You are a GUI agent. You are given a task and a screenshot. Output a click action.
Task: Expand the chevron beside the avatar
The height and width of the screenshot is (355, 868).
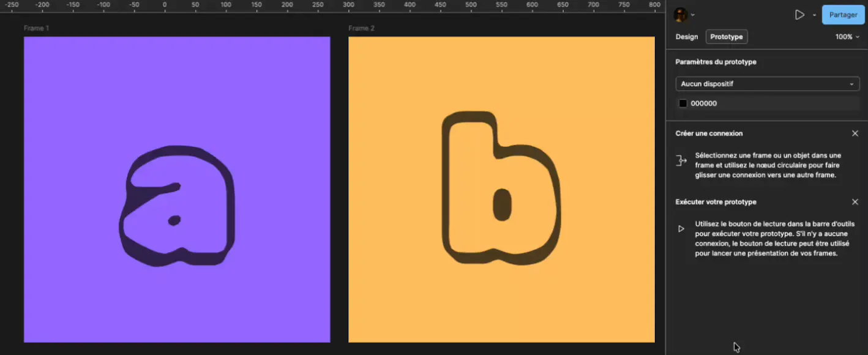pyautogui.click(x=693, y=15)
